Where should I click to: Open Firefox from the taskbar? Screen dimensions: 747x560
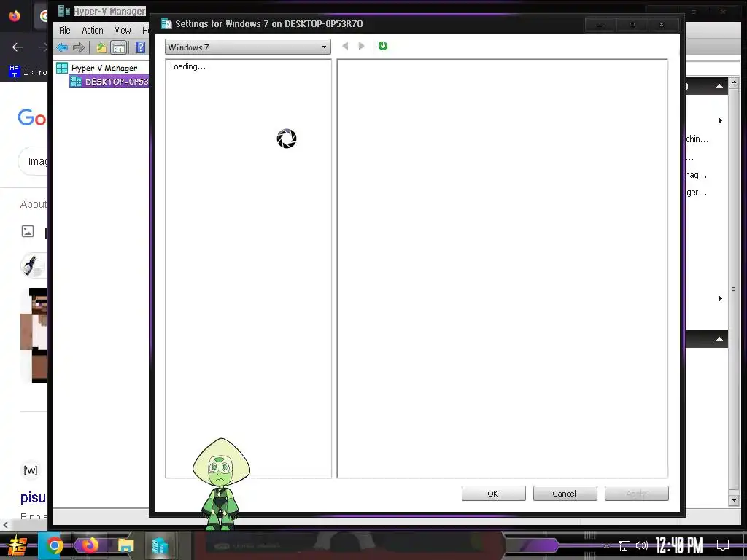click(x=90, y=545)
